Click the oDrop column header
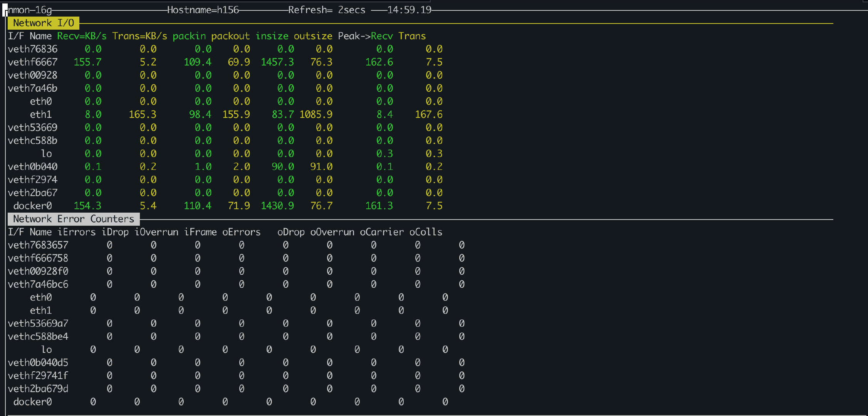Viewport: 868px width, 416px height. (291, 232)
